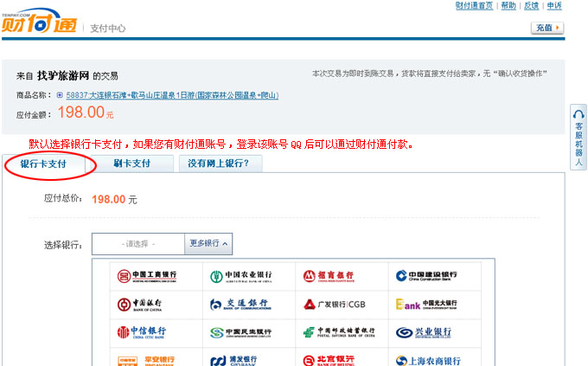Click the 充值 recharge button
This screenshot has height=366, width=588.
click(547, 28)
